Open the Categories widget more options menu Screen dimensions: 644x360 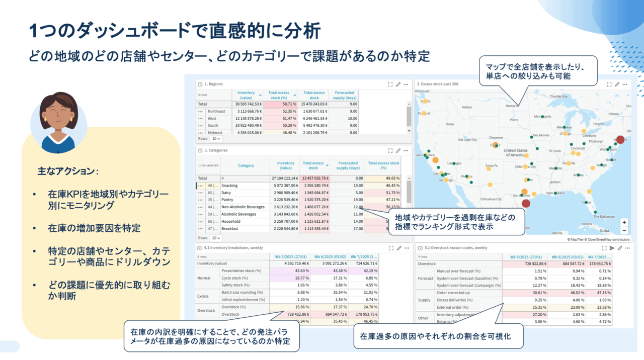click(x=406, y=150)
